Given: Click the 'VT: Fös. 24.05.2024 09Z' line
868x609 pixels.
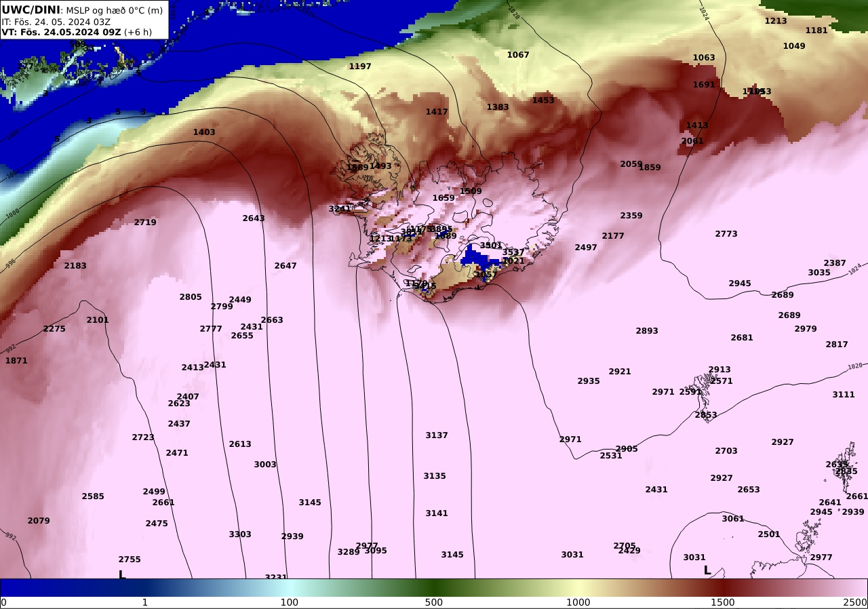Looking at the screenshot, I should pyautogui.click(x=61, y=32).
